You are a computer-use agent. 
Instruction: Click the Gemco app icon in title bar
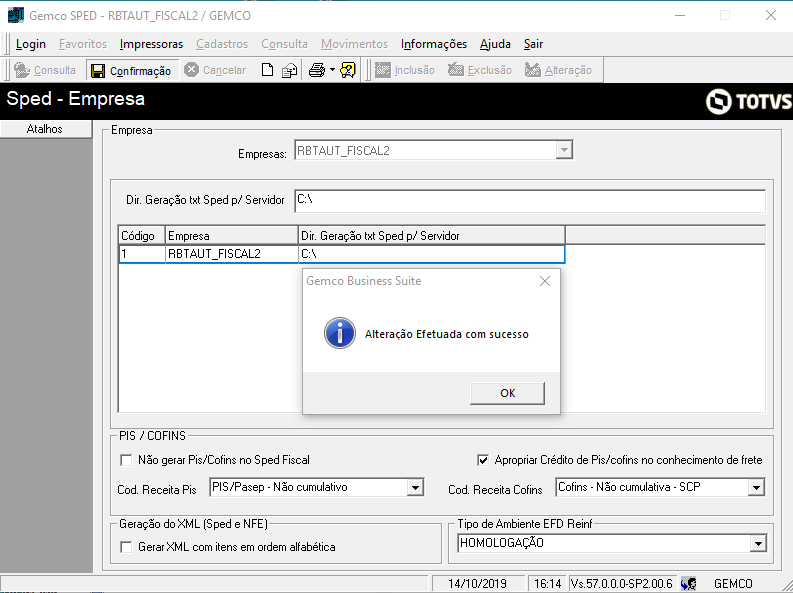point(16,15)
